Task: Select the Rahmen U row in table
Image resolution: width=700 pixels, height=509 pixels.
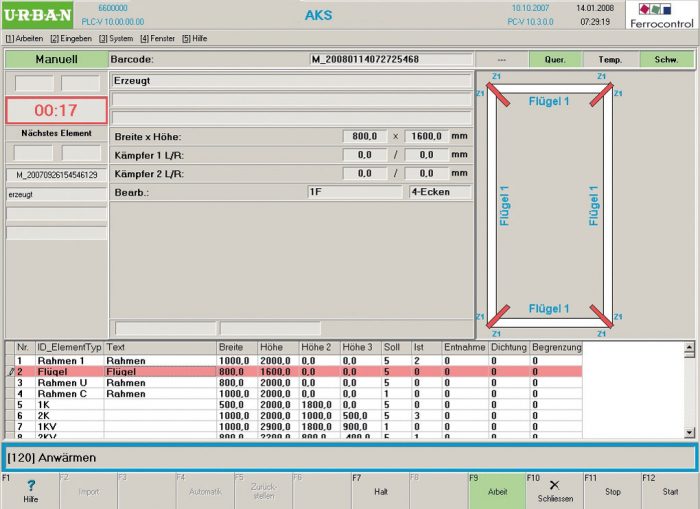Action: (x=60, y=382)
